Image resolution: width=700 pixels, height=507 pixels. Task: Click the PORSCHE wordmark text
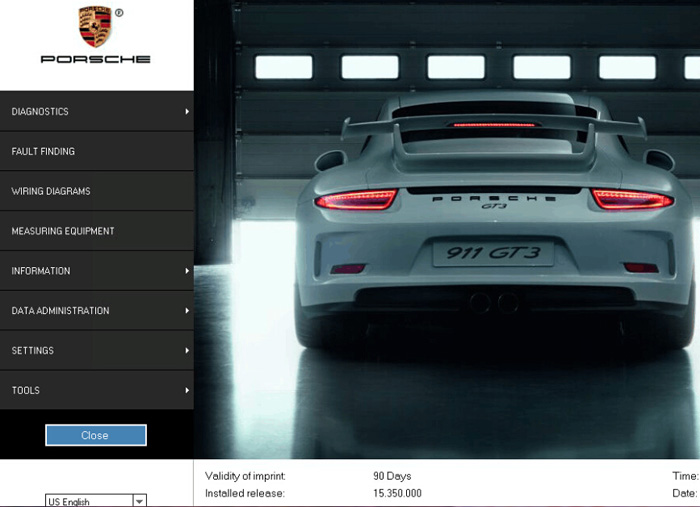(96, 59)
